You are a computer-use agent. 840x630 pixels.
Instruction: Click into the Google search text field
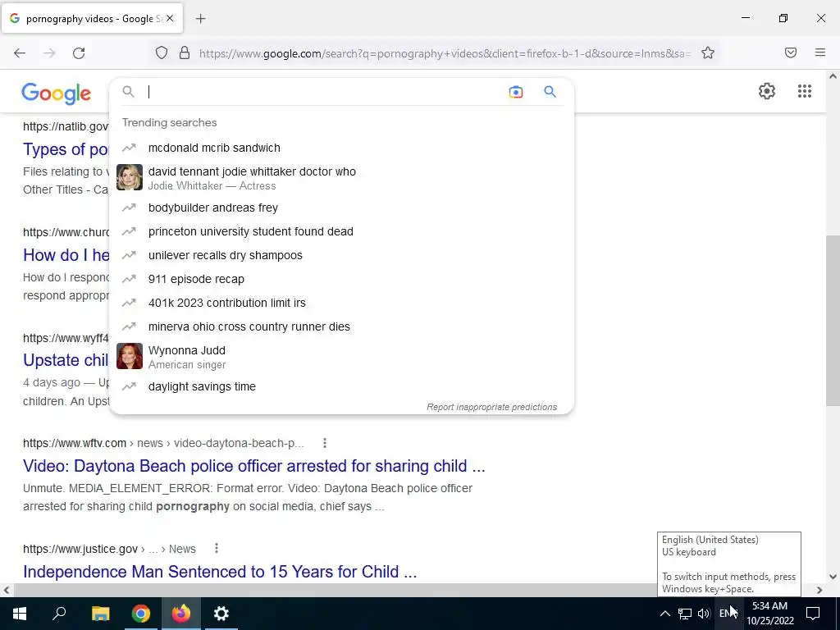click(x=324, y=92)
